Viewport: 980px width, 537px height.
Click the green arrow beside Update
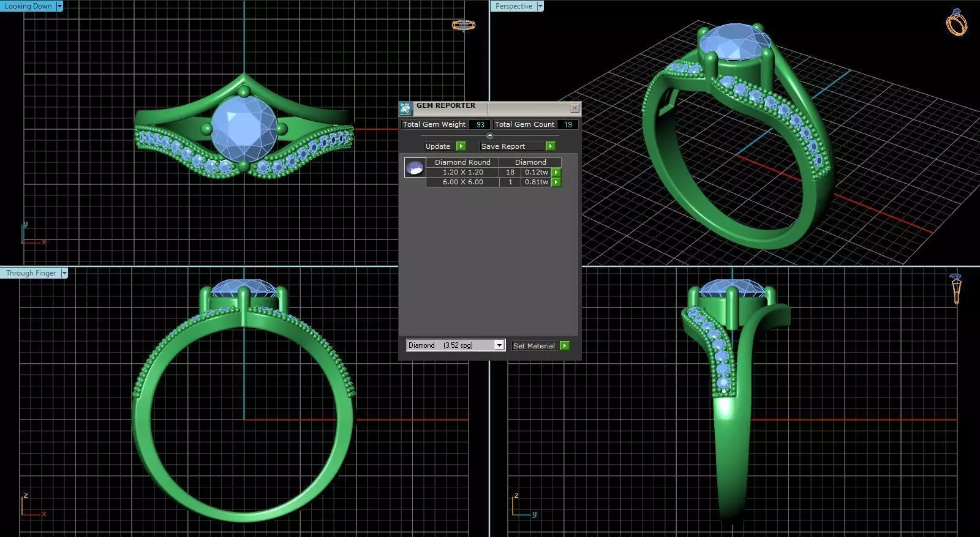pyautogui.click(x=461, y=146)
